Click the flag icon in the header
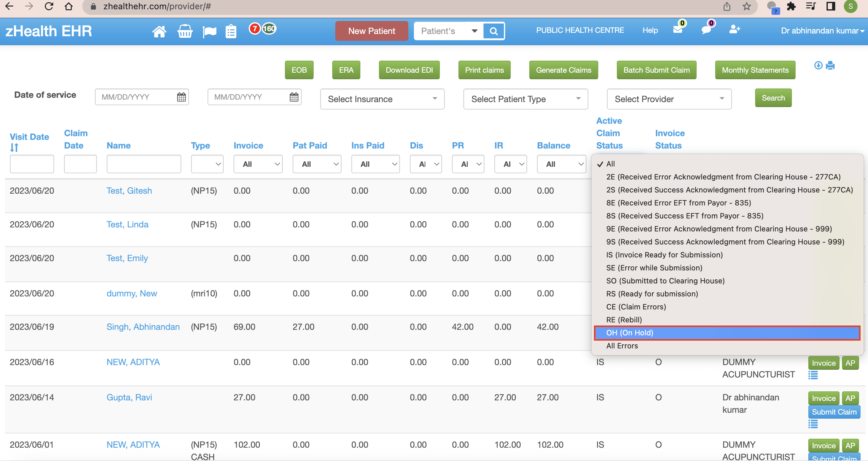Image resolution: width=868 pixels, height=461 pixels. [x=209, y=32]
